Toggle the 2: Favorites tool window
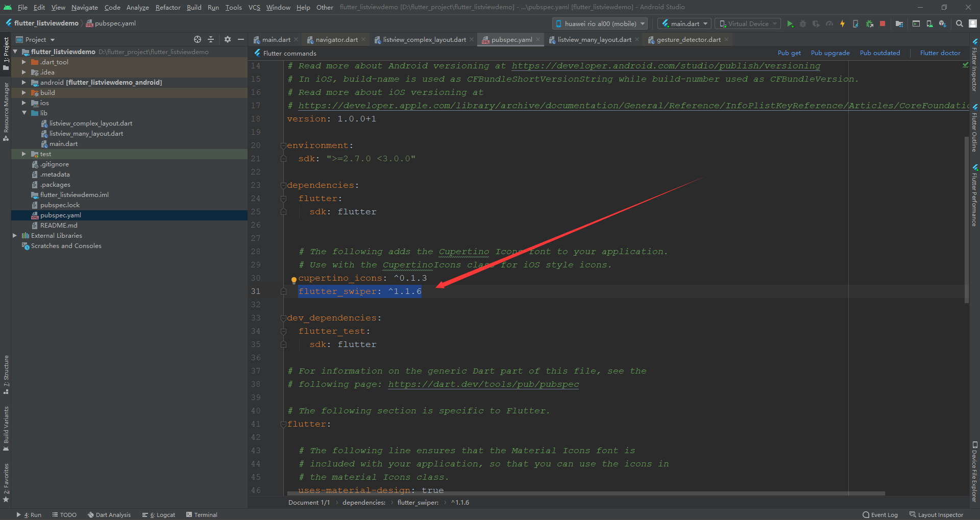This screenshot has width=980, height=520. (6, 483)
